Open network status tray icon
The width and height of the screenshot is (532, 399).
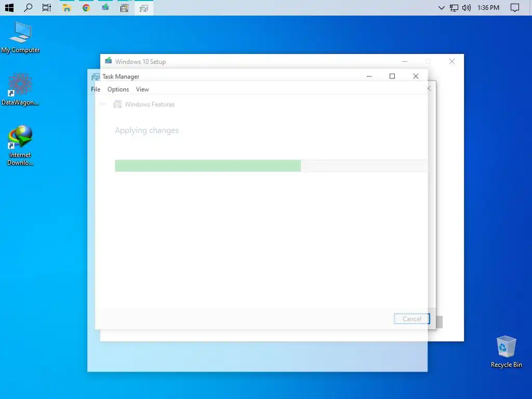[x=454, y=8]
